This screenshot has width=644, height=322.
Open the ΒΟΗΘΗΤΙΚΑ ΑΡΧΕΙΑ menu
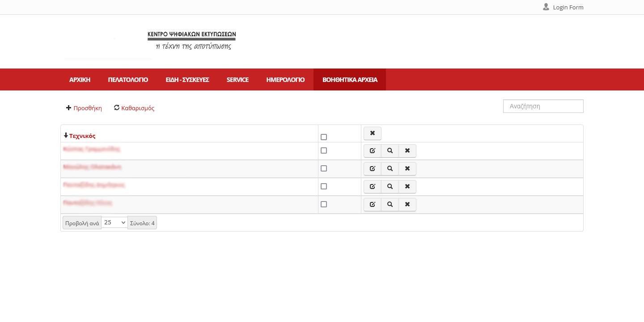click(350, 80)
